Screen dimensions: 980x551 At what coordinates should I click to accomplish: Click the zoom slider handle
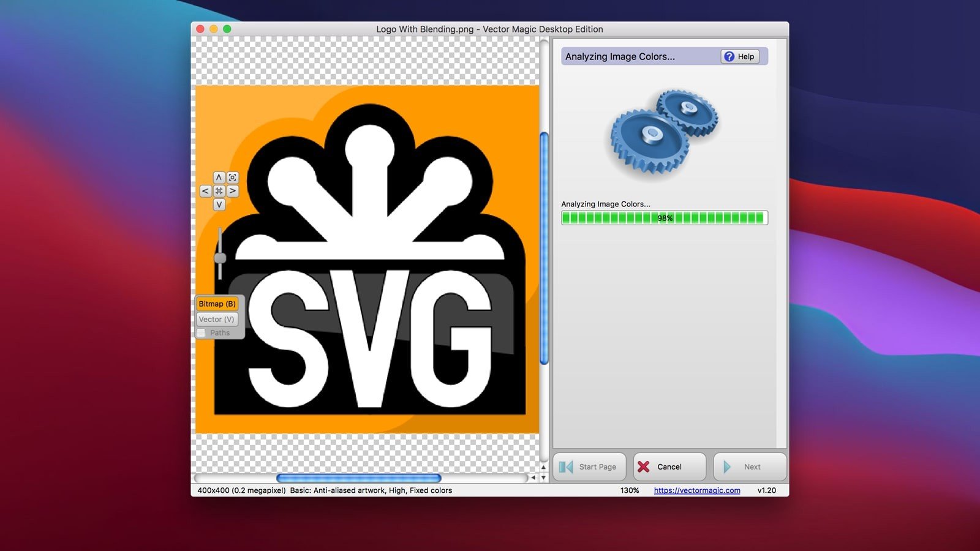(x=220, y=258)
